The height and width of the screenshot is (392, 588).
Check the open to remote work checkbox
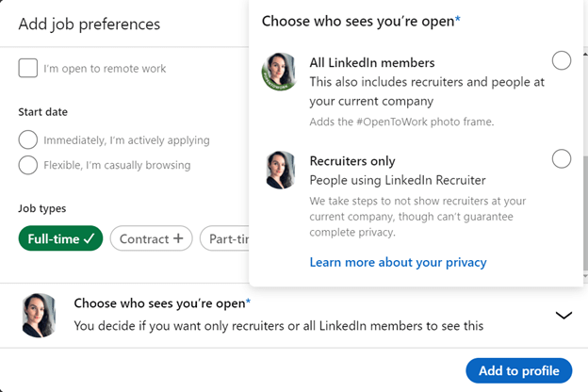pyautogui.click(x=27, y=68)
